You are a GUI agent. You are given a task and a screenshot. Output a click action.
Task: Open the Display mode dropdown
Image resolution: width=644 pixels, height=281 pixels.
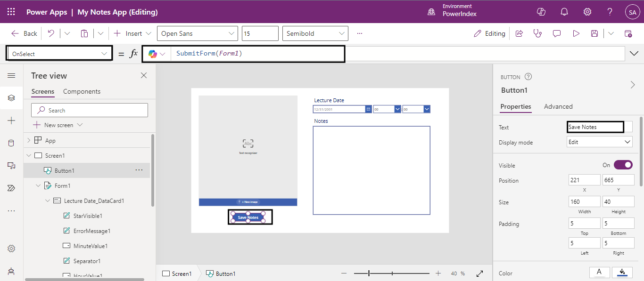(x=600, y=142)
